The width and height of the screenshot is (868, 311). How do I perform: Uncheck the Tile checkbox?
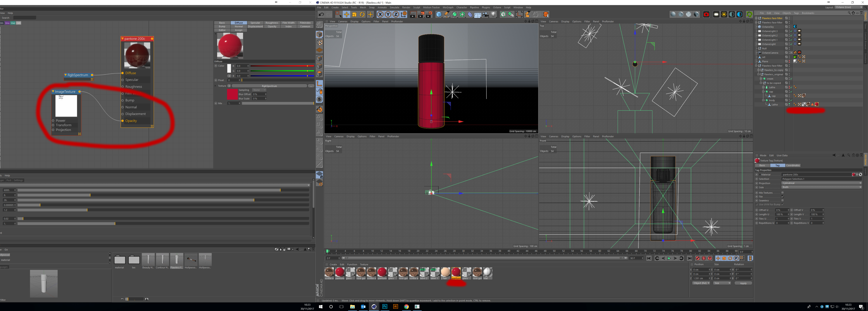pos(782,197)
